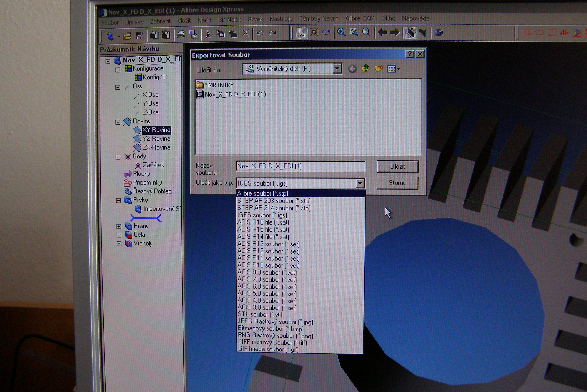Click the Print toolbar icon
Viewport: 587px width, 392px height.
pos(181,34)
